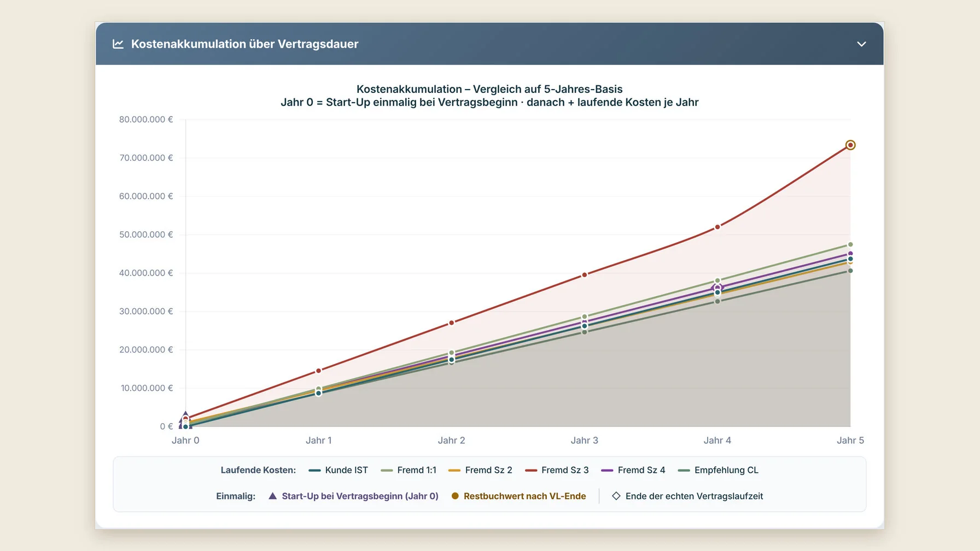Select the Restbuchwert marker at Jahr 5
Image resolution: width=980 pixels, height=551 pixels.
[850, 145]
